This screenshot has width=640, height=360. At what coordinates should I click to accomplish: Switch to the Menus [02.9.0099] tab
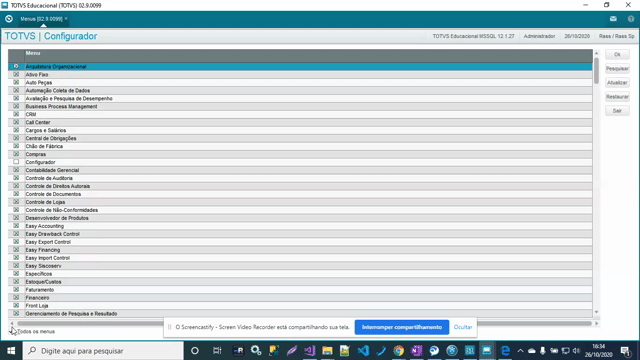pyautogui.click(x=41, y=19)
